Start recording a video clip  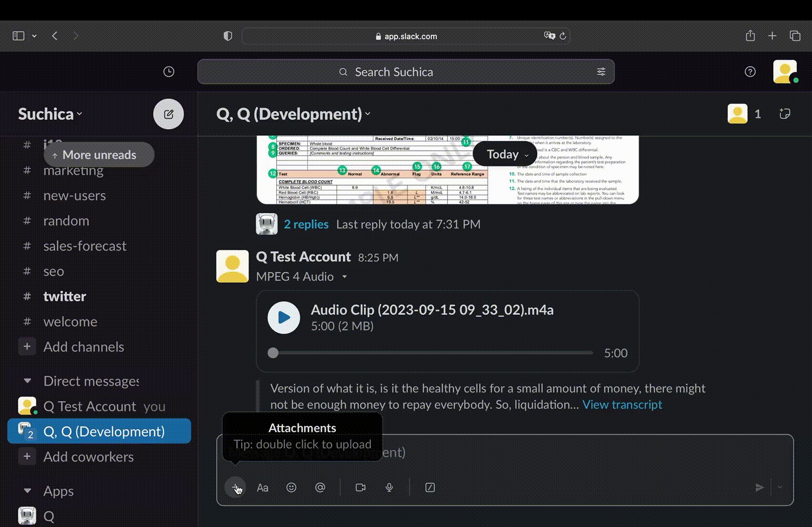(361, 487)
